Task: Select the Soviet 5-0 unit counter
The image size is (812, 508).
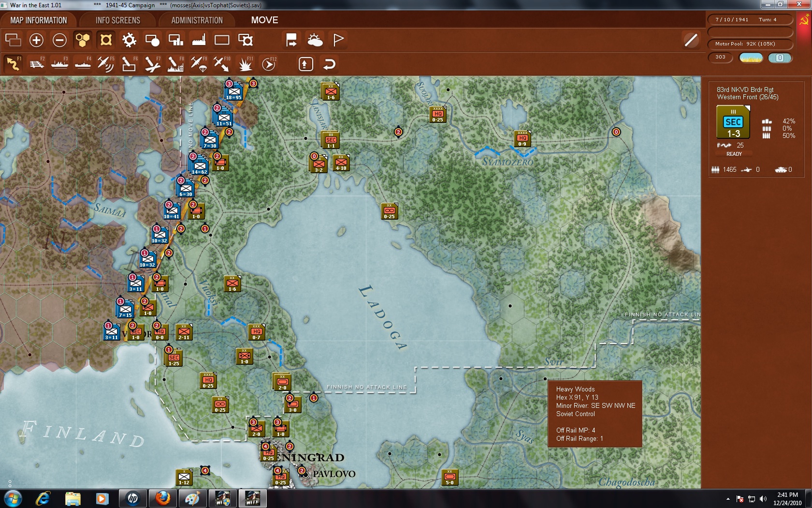Action: 449,478
